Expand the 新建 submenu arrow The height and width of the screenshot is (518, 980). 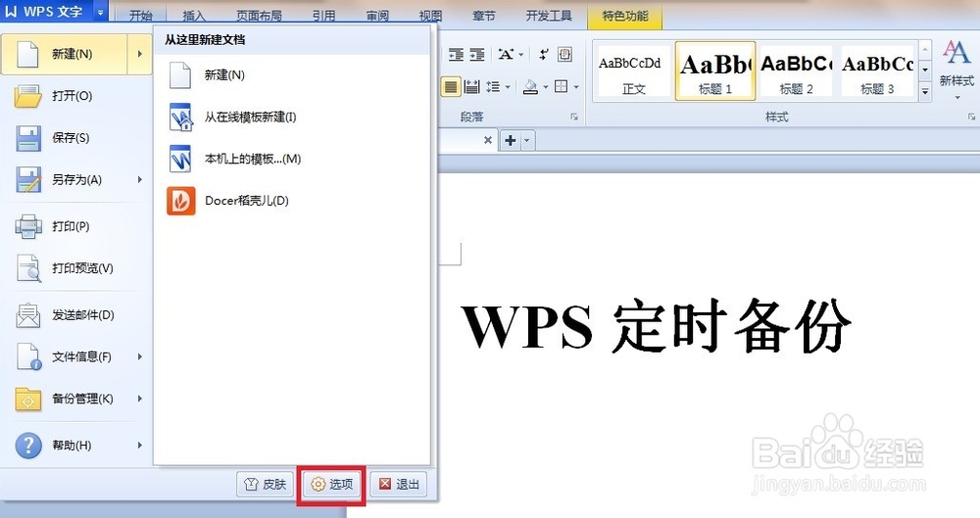(x=140, y=55)
